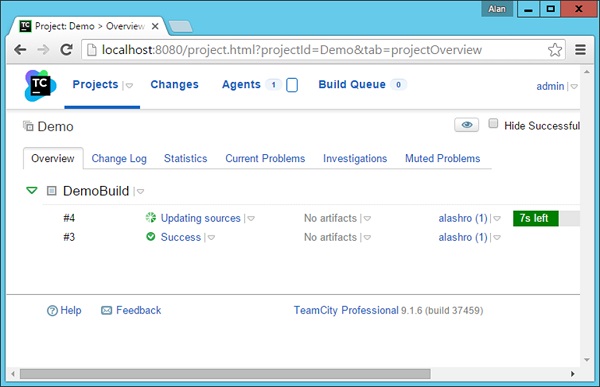The width and height of the screenshot is (600, 387).
Task: Click the vertical scrollbar down arrow
Action: (x=587, y=360)
